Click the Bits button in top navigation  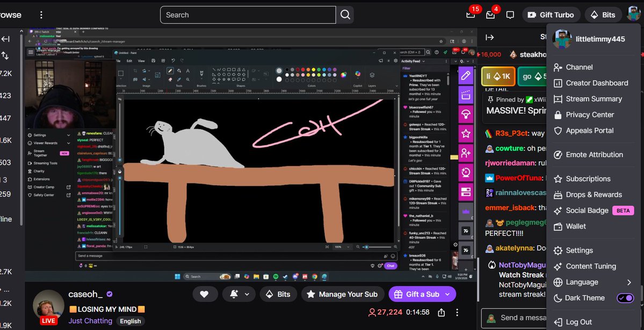[603, 15]
